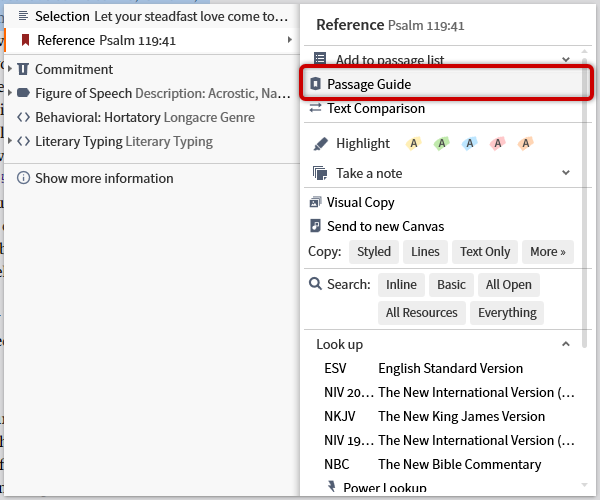Click the Send to new Canvas icon
This screenshot has width=600, height=500.
coord(316,226)
